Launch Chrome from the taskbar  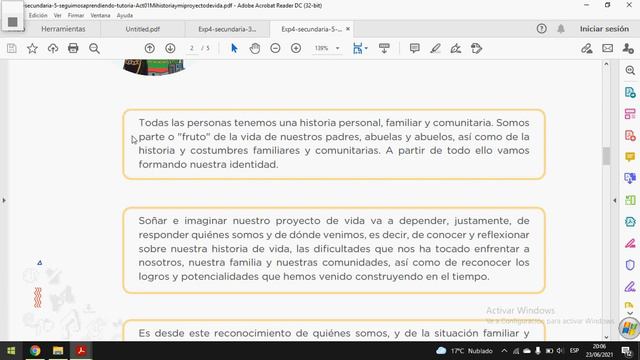point(35,351)
